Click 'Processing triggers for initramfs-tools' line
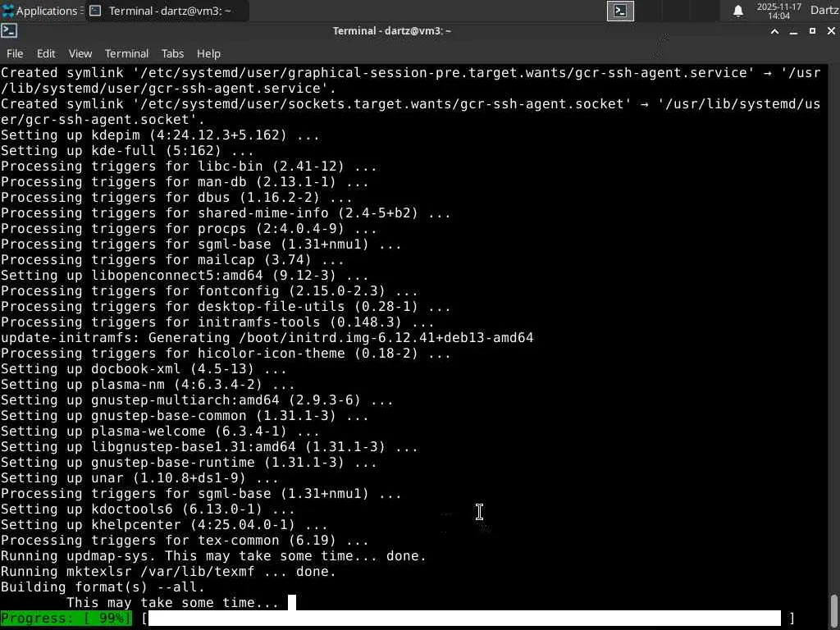The height and width of the screenshot is (630, 840). [x=217, y=322]
